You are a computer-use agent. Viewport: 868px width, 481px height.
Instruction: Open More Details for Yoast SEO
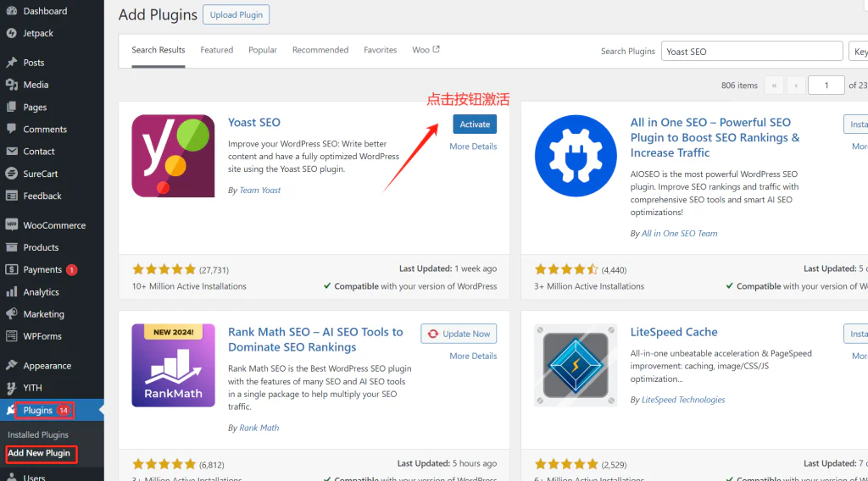click(x=473, y=146)
